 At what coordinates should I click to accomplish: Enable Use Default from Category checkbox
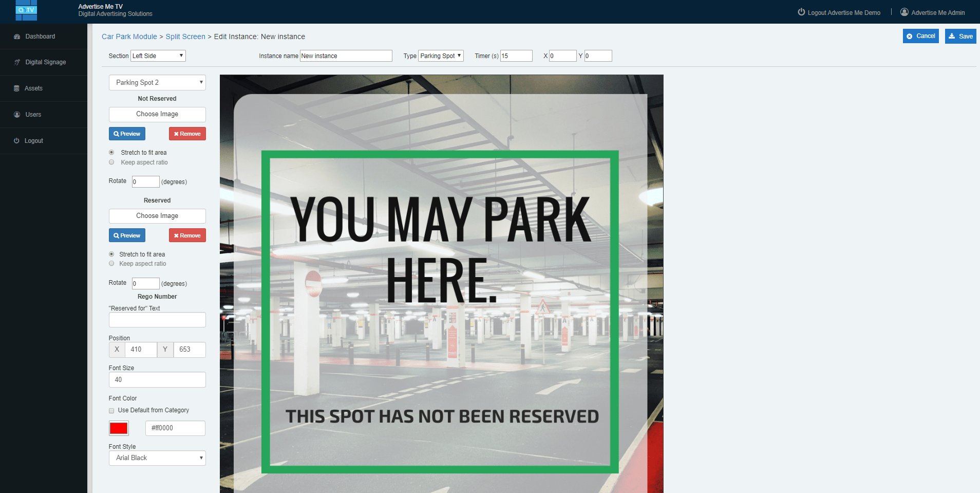pos(111,411)
